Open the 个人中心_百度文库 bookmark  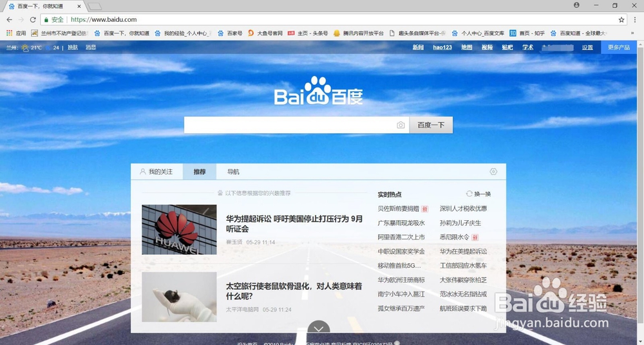click(x=478, y=33)
